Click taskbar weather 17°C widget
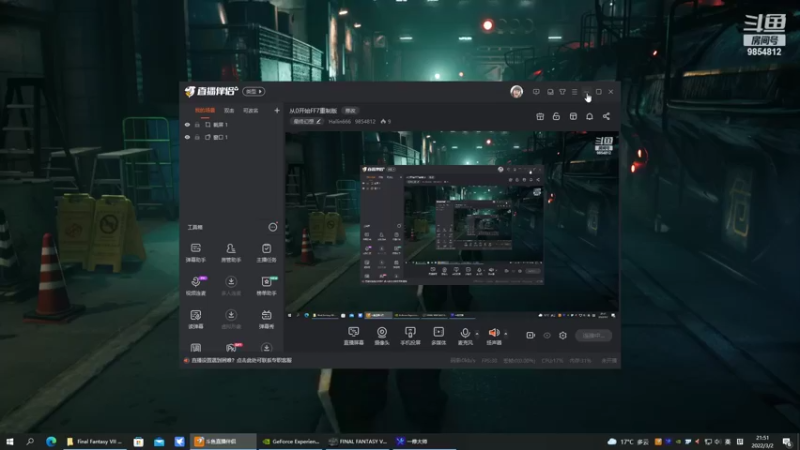Screen dimensions: 800x450 [x=628, y=441]
